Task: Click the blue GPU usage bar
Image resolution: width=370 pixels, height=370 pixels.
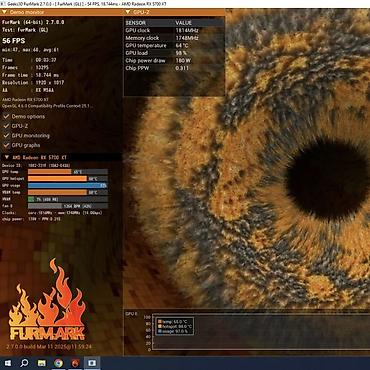Action: (67, 185)
